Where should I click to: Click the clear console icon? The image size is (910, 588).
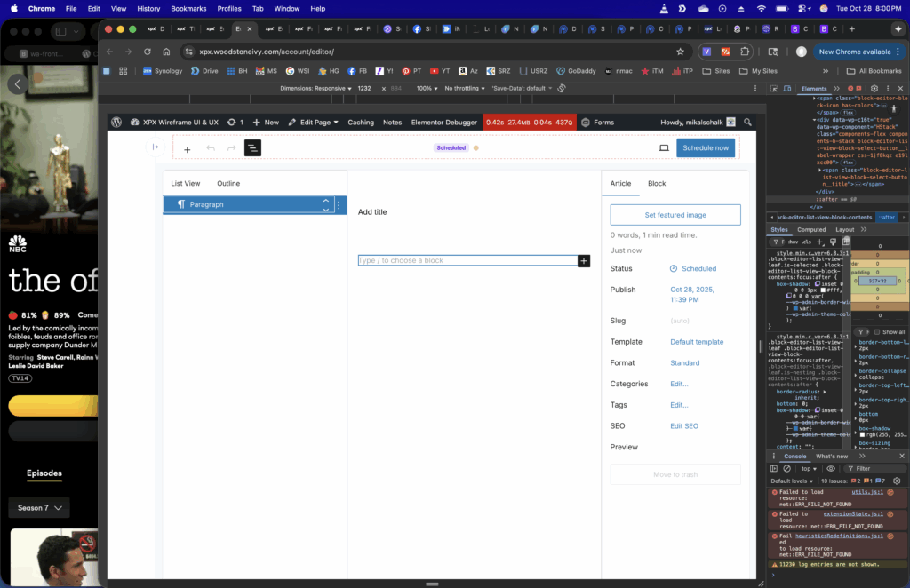click(786, 469)
